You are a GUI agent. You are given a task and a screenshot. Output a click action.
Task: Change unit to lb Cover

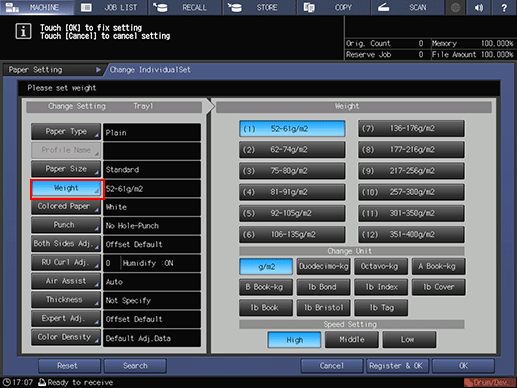tap(438, 287)
